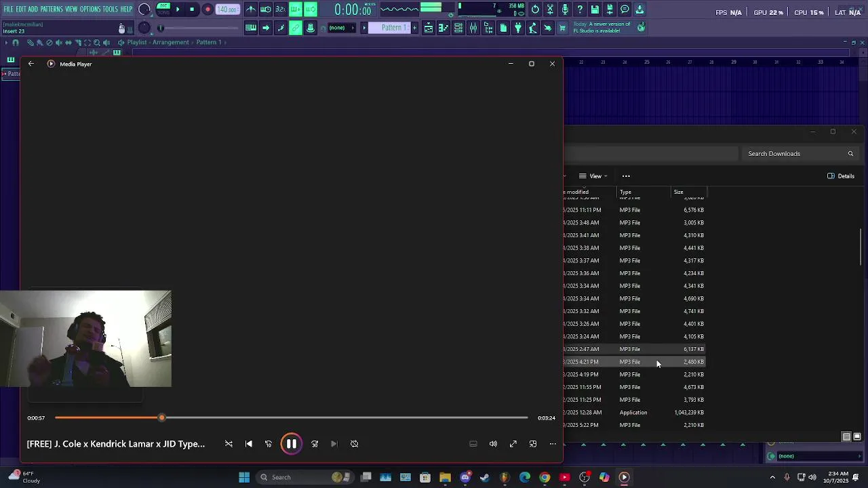868x488 pixels.
Task: Open the FL Studio TOOLS menu
Action: (x=111, y=9)
